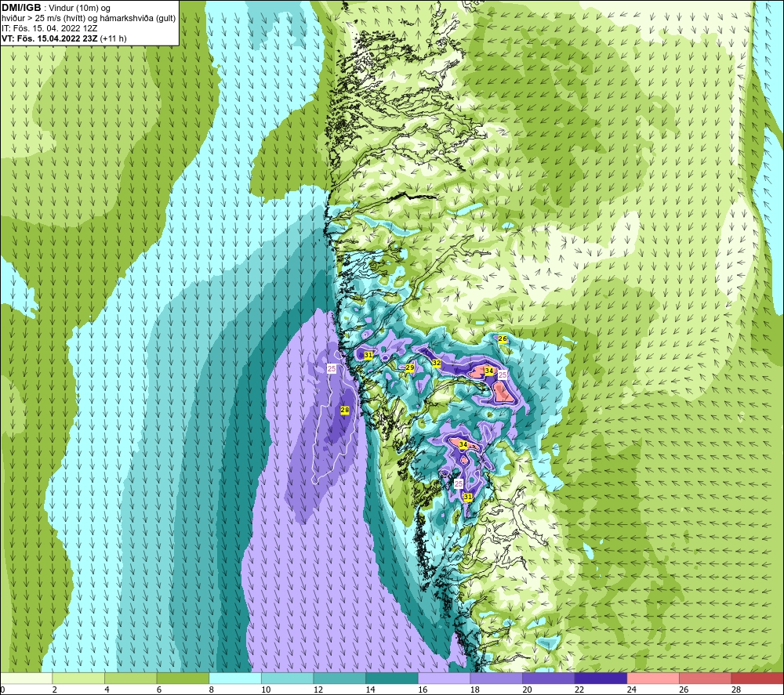Image resolution: width=784 pixels, height=695 pixels.
Task: Click the legend scale number 4
Action: (x=107, y=690)
